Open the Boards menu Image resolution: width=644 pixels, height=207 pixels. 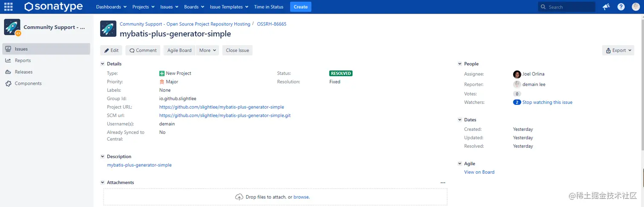pyautogui.click(x=194, y=7)
